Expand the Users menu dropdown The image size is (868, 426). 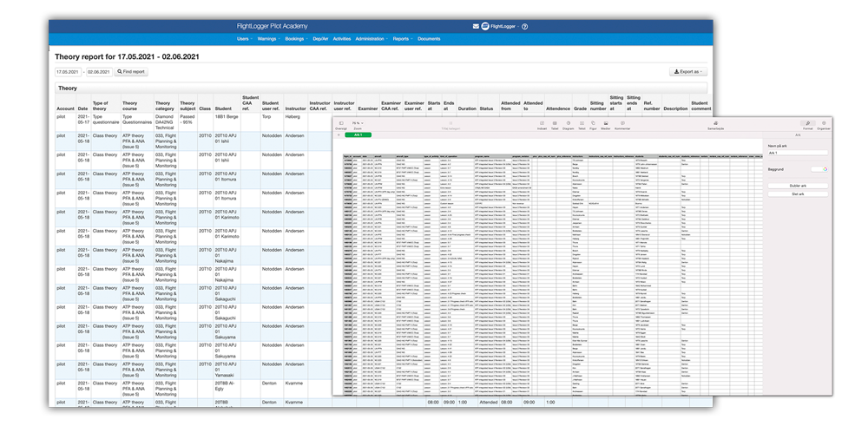(244, 39)
